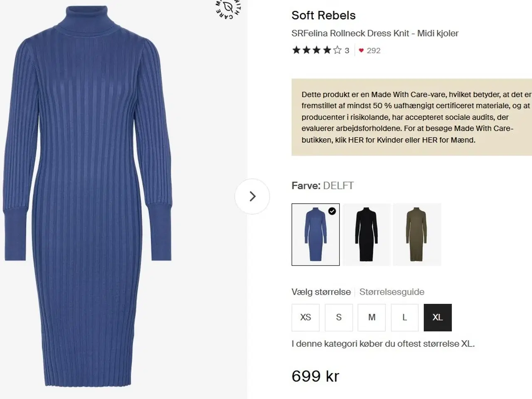Choose the black dress color variant
The image size is (532, 399).
coord(367,234)
